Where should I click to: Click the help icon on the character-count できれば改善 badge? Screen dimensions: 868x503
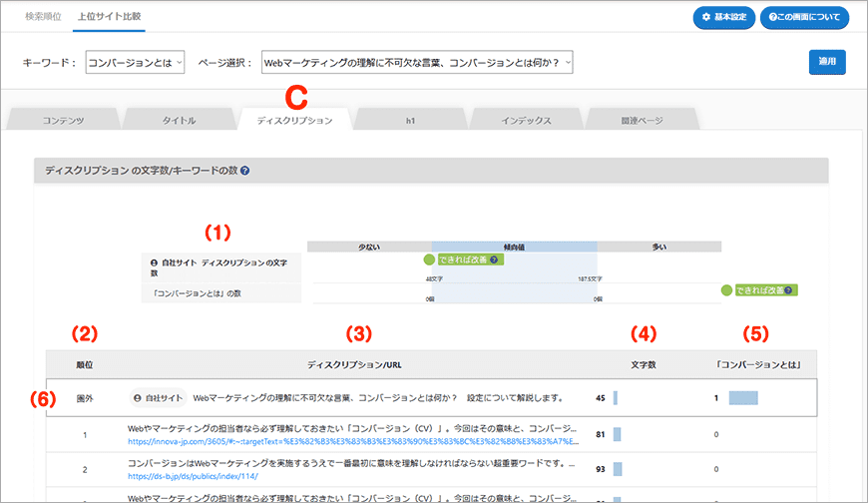click(494, 259)
